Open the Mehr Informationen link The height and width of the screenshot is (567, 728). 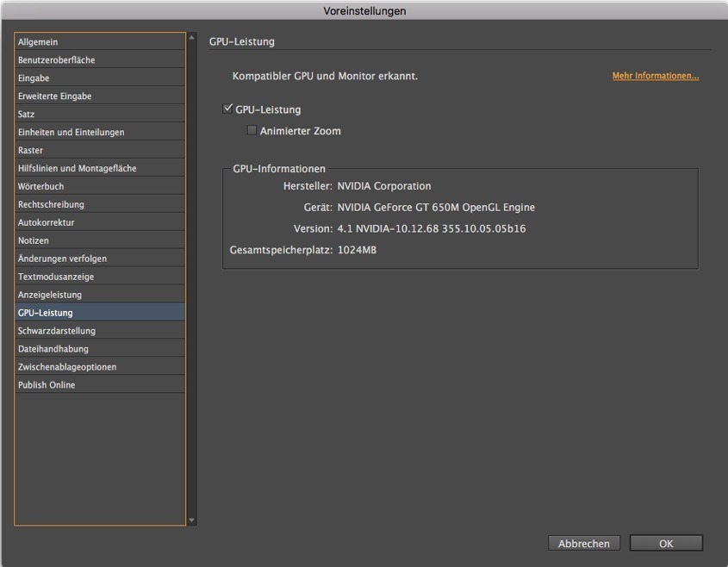pyautogui.click(x=656, y=76)
